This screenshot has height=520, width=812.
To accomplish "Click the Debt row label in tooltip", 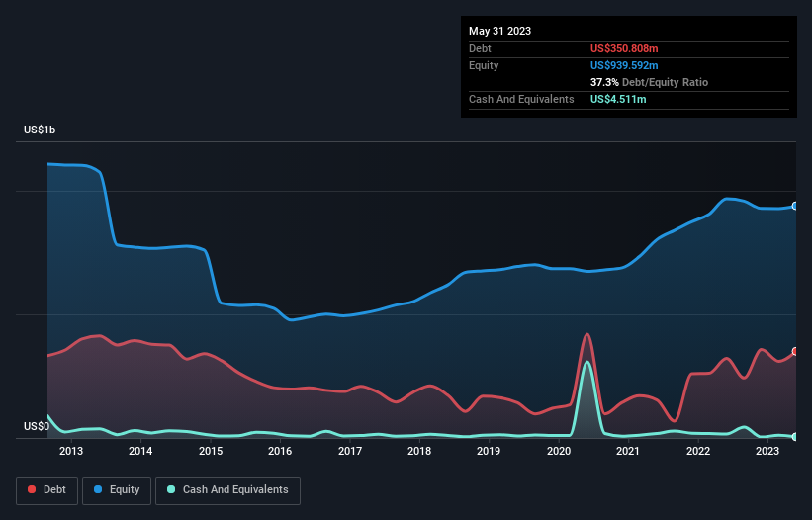I will tap(480, 48).
